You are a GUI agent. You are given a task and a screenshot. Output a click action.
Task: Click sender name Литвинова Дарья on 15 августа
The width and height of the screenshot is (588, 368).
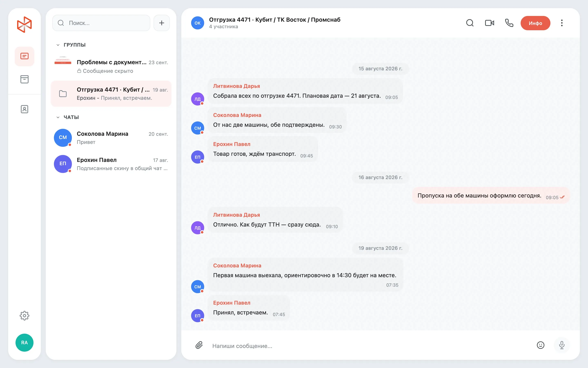tap(236, 86)
